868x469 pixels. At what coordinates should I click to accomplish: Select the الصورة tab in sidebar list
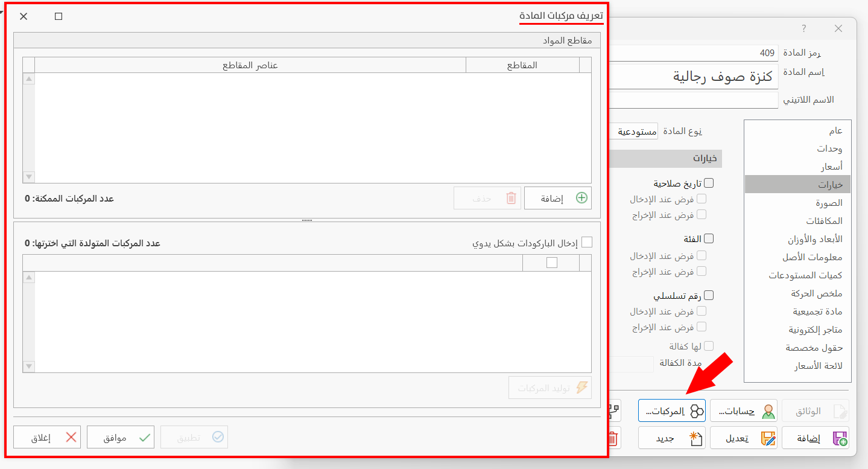(797, 203)
